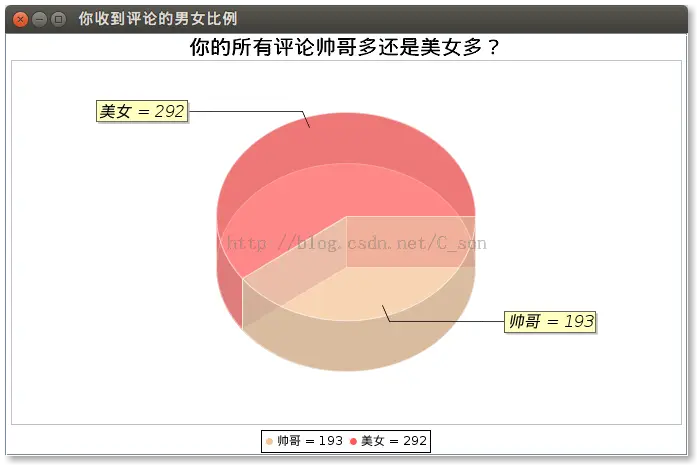Click legend text 美女 = 292
This screenshot has height=465, width=697.
394,441
